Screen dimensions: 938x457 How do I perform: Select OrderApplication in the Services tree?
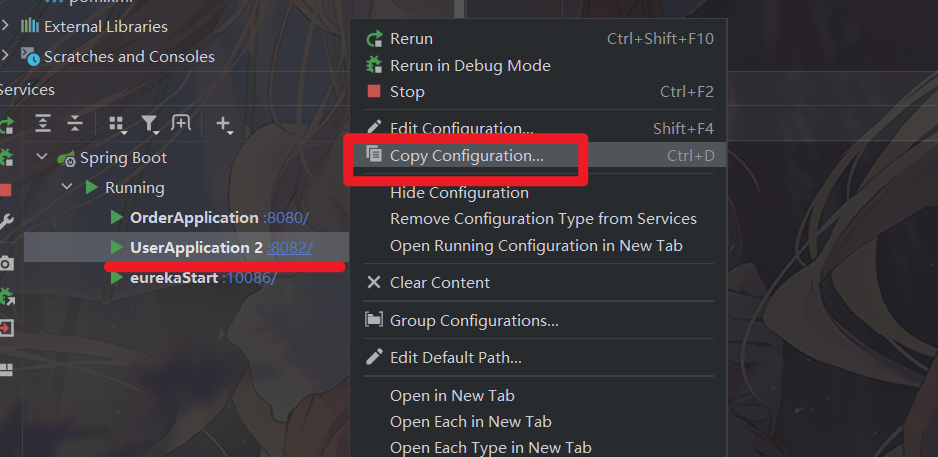click(194, 218)
